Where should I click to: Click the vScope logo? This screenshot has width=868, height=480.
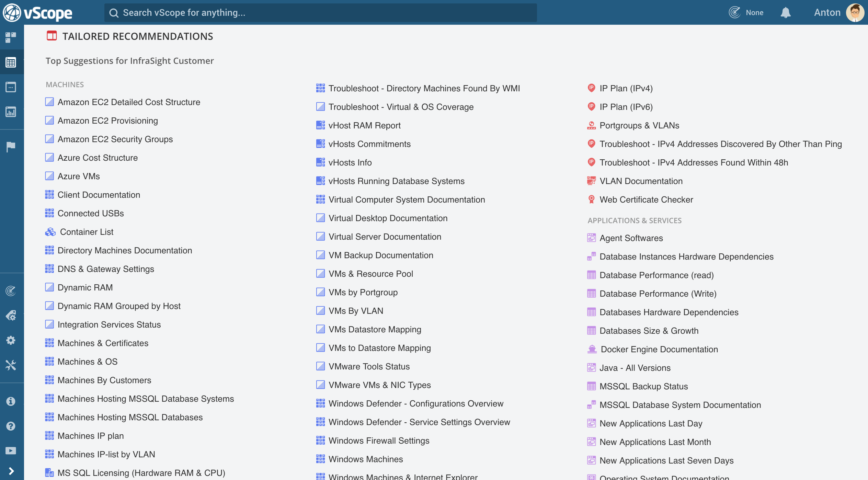(x=38, y=13)
